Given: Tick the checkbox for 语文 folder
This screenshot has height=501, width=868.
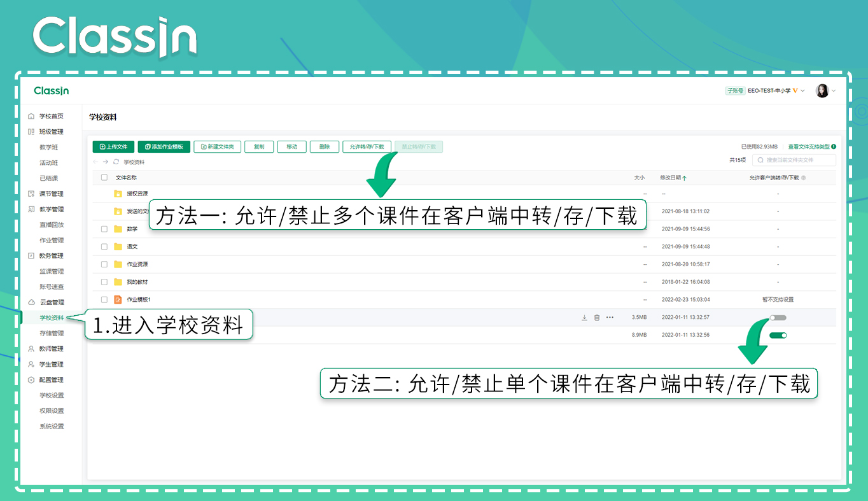Looking at the screenshot, I should [104, 246].
